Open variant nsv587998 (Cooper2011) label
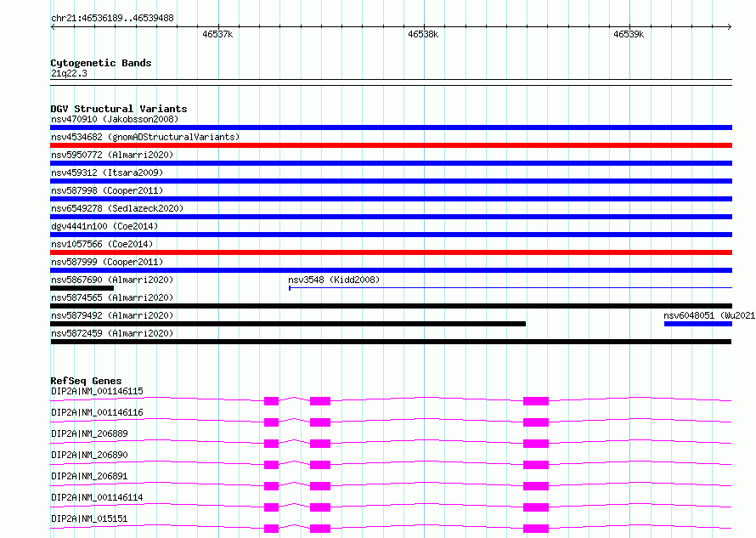This screenshot has width=756, height=538. pyautogui.click(x=107, y=190)
